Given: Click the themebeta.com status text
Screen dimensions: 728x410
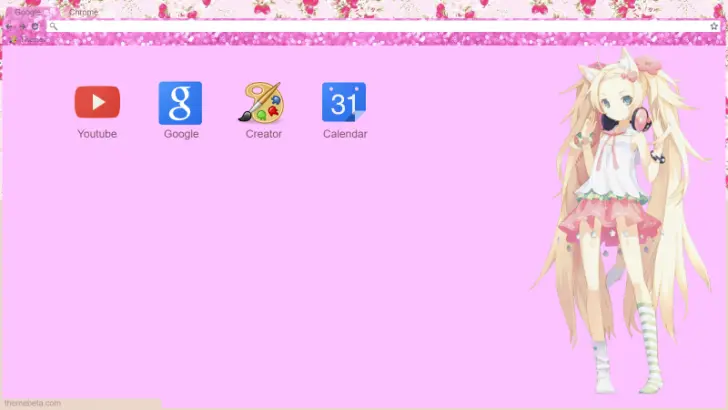Looking at the screenshot, I should coord(33,403).
